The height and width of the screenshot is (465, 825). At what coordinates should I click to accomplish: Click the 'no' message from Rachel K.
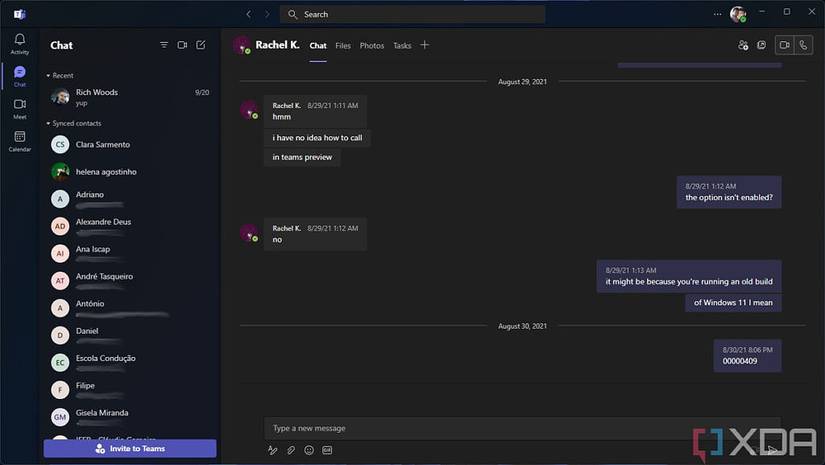[315, 234]
